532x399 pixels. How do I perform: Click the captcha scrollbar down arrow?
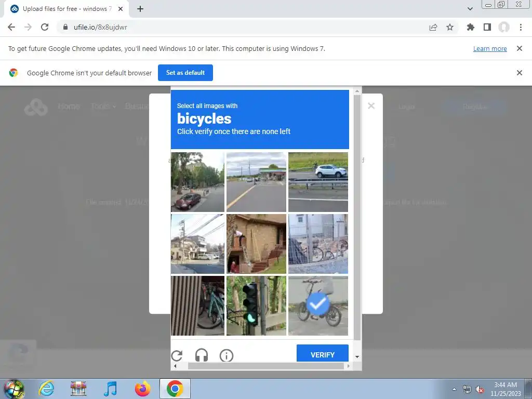pos(357,357)
